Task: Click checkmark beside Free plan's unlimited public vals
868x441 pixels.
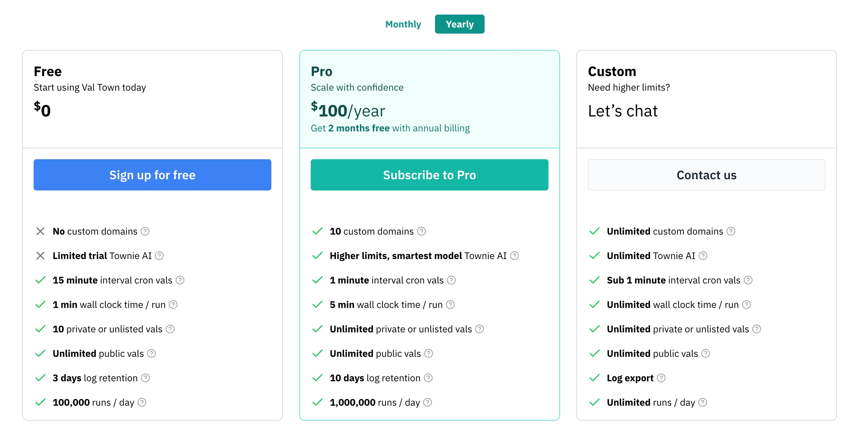Action: (x=40, y=353)
